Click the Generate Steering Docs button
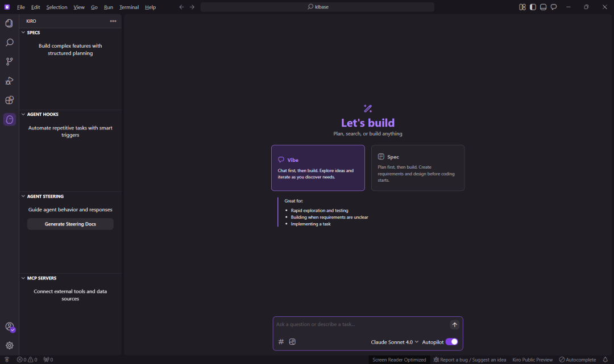This screenshot has width=614, height=364. pyautogui.click(x=70, y=224)
